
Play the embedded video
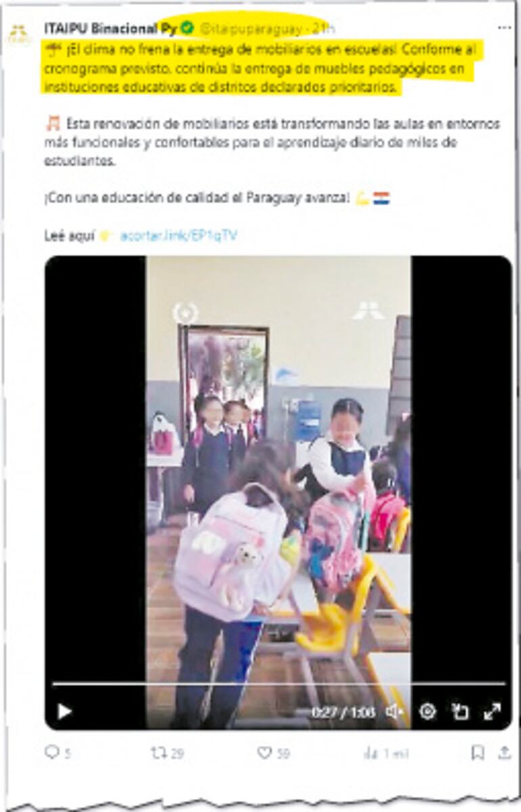coord(65,712)
